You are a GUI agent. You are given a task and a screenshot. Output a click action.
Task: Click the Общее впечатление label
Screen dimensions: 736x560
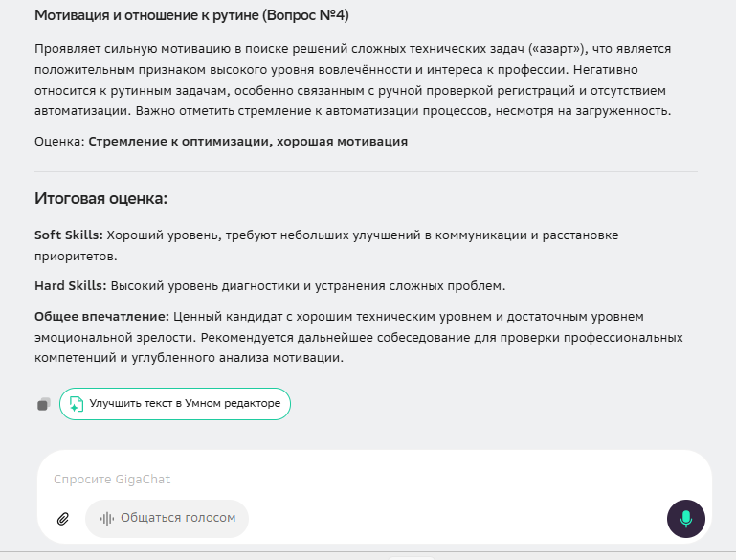point(101,316)
